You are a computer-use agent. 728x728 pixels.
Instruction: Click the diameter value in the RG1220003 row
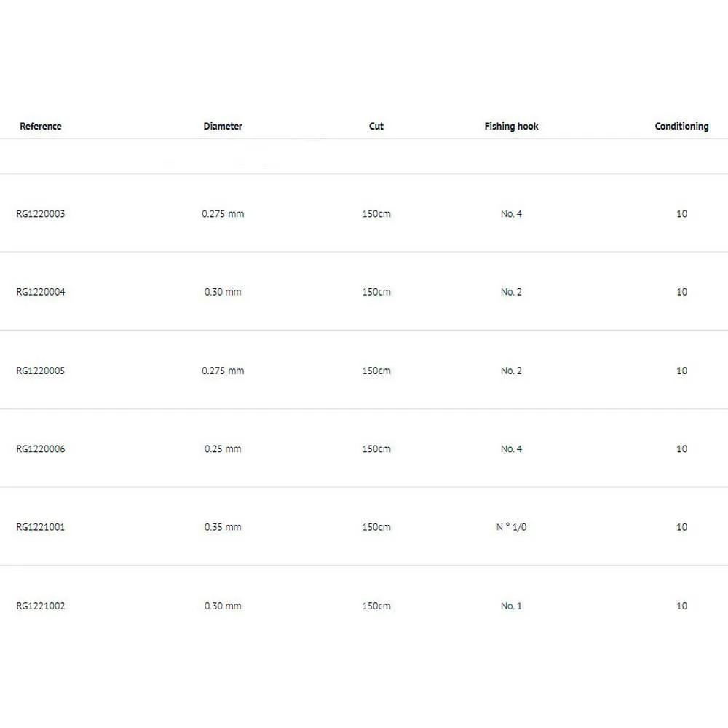point(223,214)
